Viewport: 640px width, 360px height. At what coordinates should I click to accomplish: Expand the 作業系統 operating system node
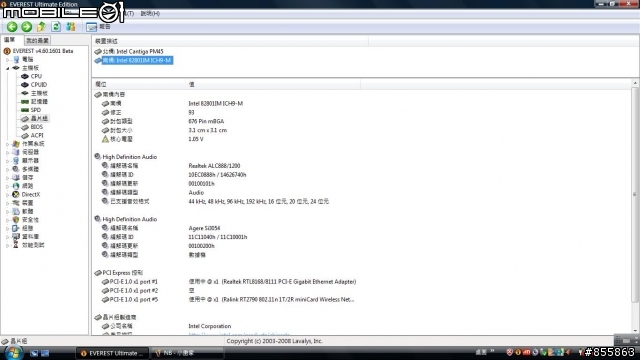click(x=7, y=144)
